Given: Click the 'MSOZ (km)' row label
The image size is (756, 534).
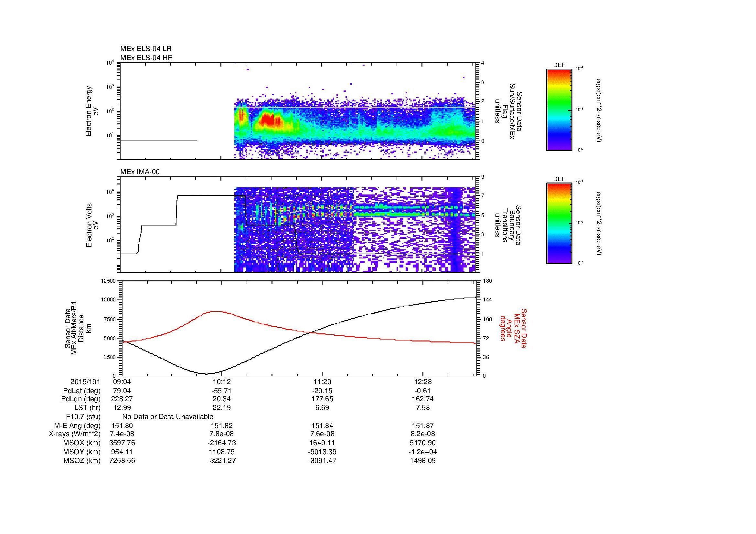Looking at the screenshot, I should pyautogui.click(x=82, y=461).
